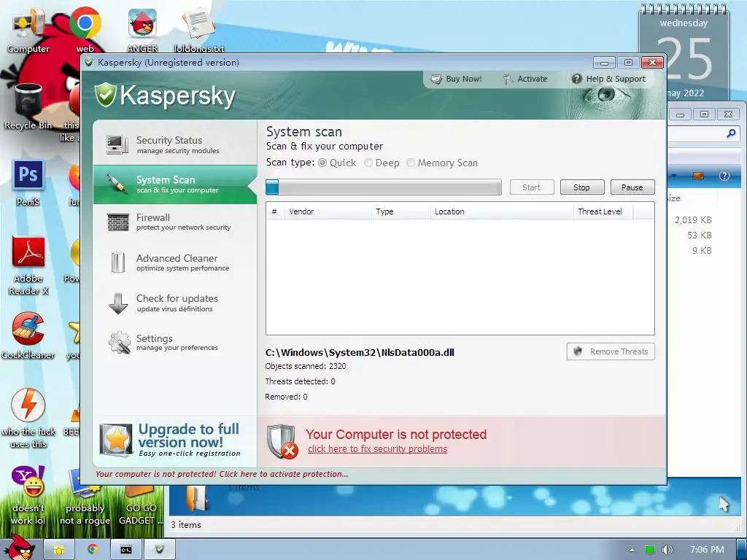The width and height of the screenshot is (747, 560).
Task: Click the Kaspersky shield taskbar icon
Action: point(159,550)
